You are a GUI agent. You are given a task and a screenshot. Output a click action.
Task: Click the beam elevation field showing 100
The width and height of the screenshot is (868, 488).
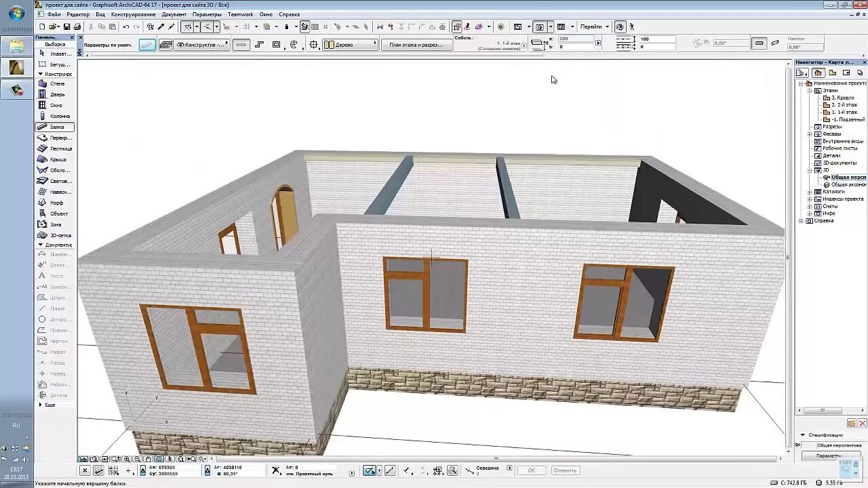tap(656, 39)
